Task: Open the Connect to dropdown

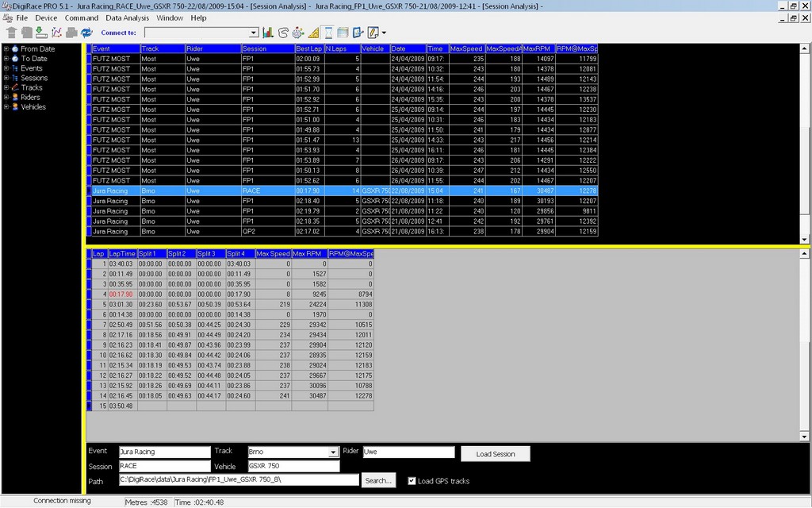Action: point(254,33)
